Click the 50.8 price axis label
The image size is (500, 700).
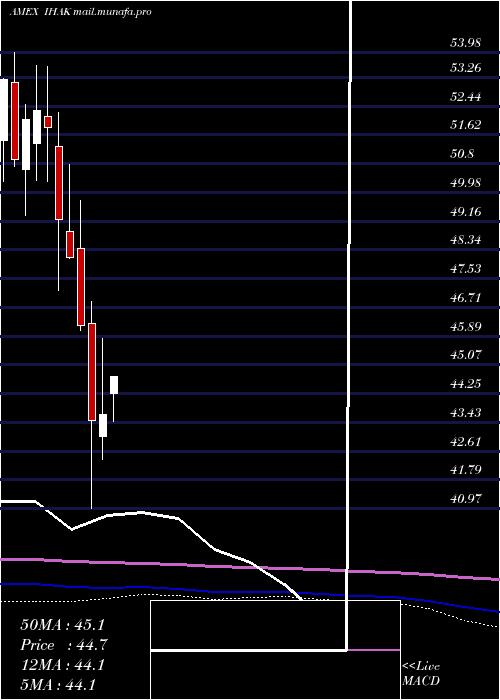462,154
